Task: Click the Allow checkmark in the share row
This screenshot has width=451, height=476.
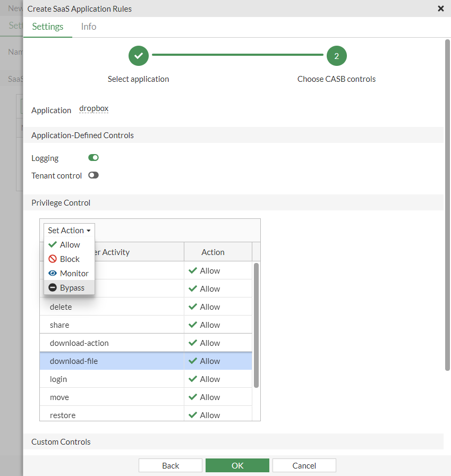Action: [x=193, y=325]
